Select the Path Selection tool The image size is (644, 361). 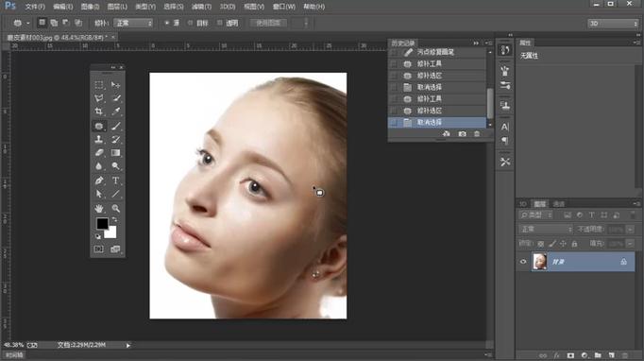(x=99, y=194)
